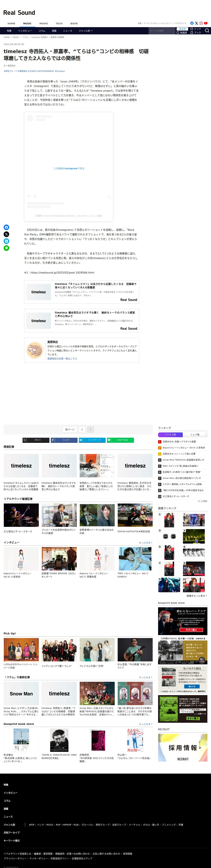Click この投稿をInstagramで見る link
The image size is (211, 868).
[x=69, y=168]
